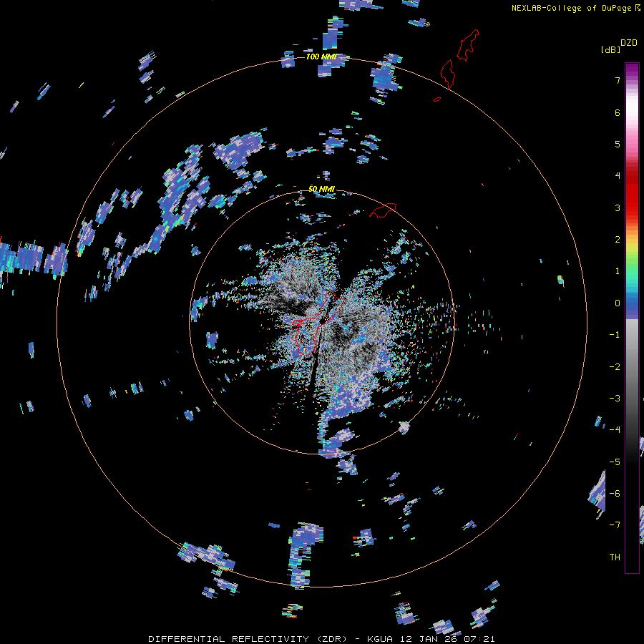Viewport: 644px width, 644px height.
Task: Click the 2 value on color scale
Action: (x=618, y=240)
